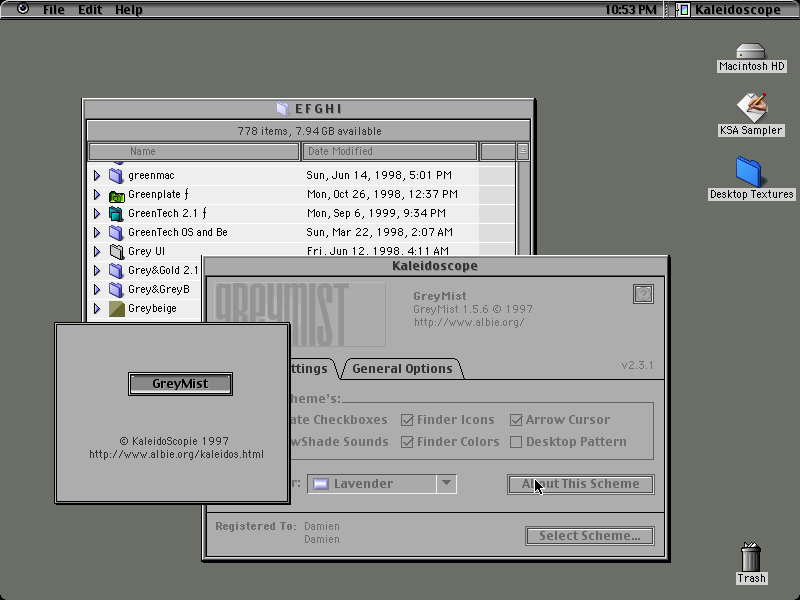This screenshot has width=800, height=600.
Task: Select the greenmac folder icon
Action: coord(116,176)
